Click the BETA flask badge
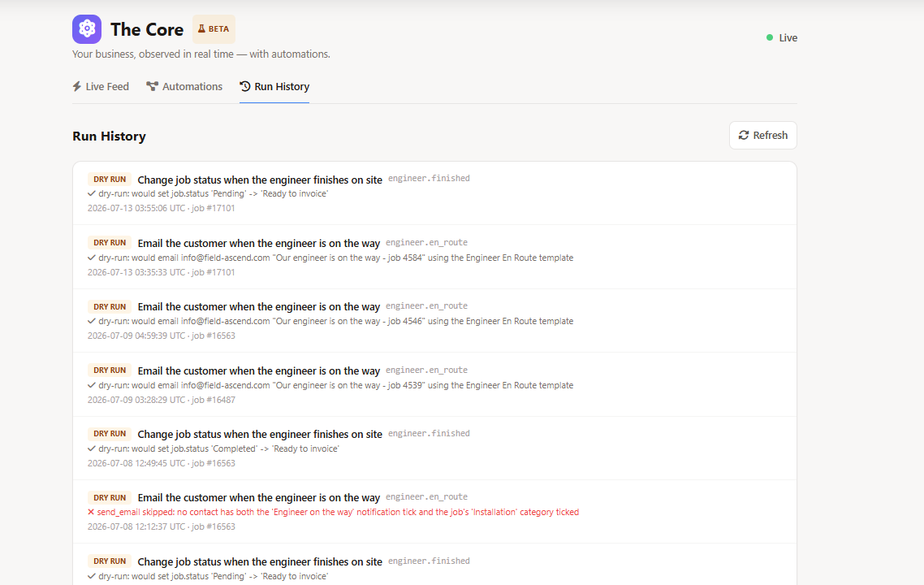This screenshot has width=924, height=585. click(214, 29)
